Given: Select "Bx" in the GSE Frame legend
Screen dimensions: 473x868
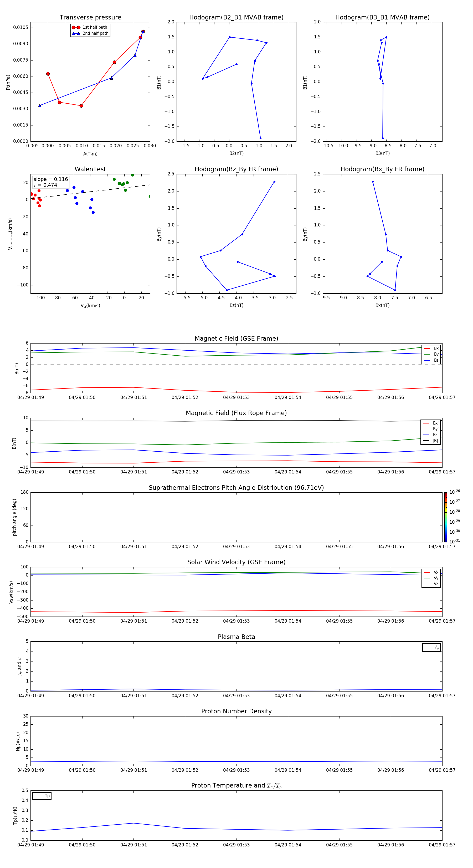Looking at the screenshot, I should coord(431,349).
